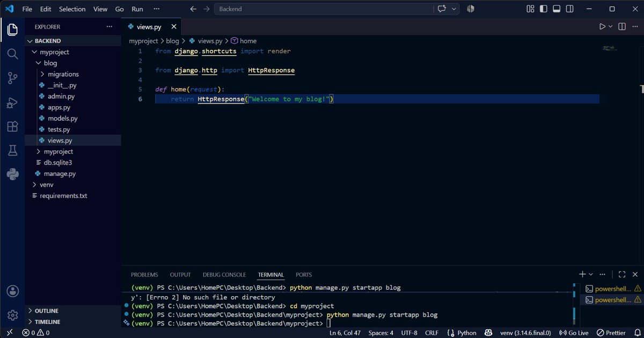
Task: Open the View menu
Action: point(100,9)
